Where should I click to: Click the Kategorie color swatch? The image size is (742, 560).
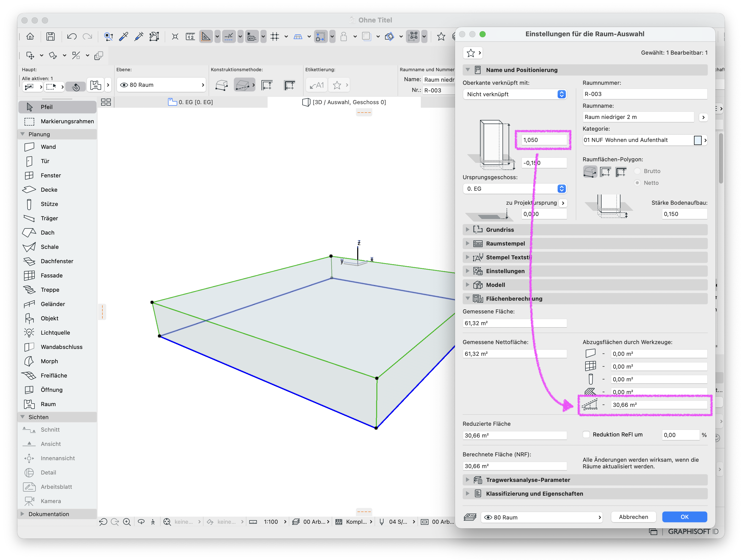pyautogui.click(x=697, y=140)
